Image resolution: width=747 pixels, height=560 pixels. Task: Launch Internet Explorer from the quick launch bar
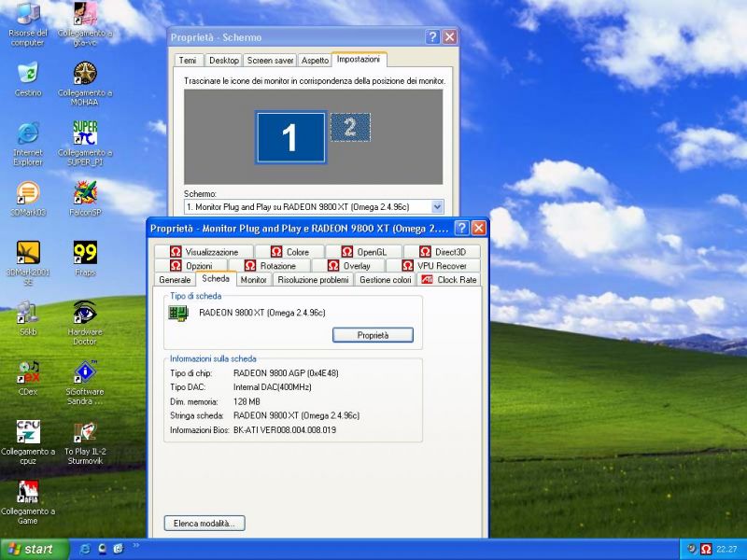86,549
